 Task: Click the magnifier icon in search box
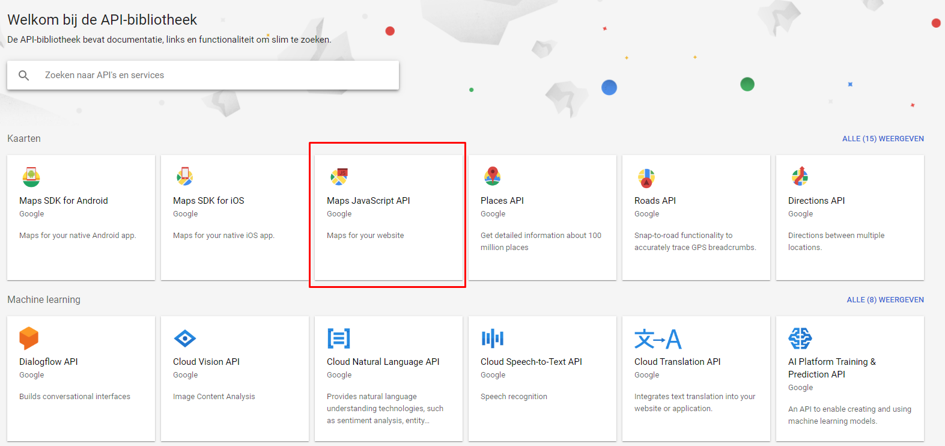click(24, 75)
